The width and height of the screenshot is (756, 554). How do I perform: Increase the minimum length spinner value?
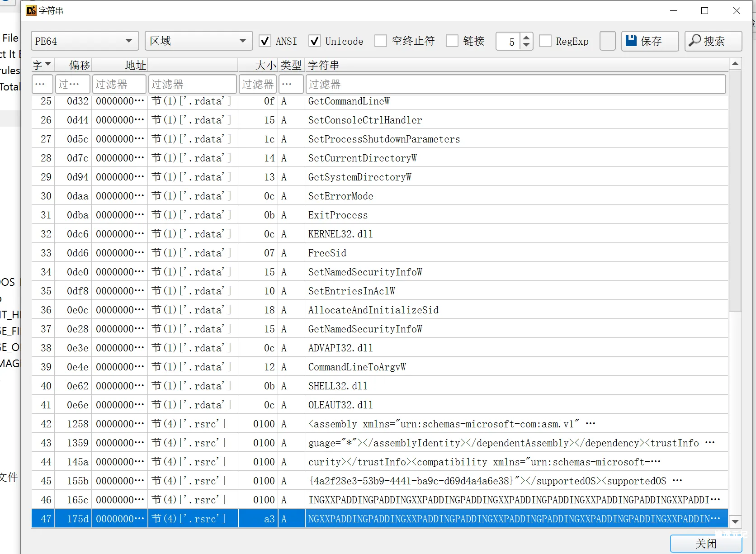526,38
